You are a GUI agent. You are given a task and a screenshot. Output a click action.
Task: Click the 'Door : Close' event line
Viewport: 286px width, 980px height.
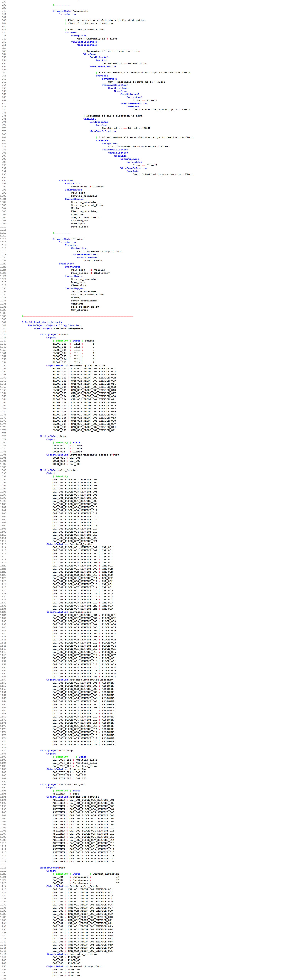pyautogui.click(x=93, y=261)
